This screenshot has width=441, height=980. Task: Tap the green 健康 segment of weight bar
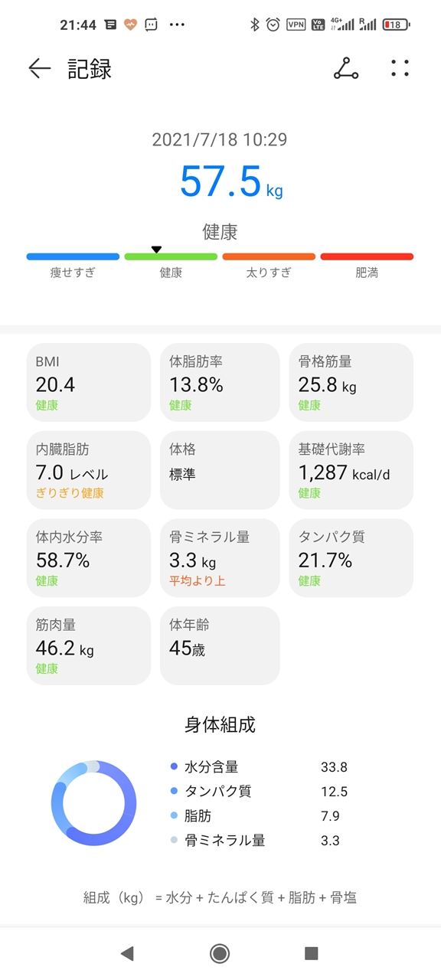171,257
